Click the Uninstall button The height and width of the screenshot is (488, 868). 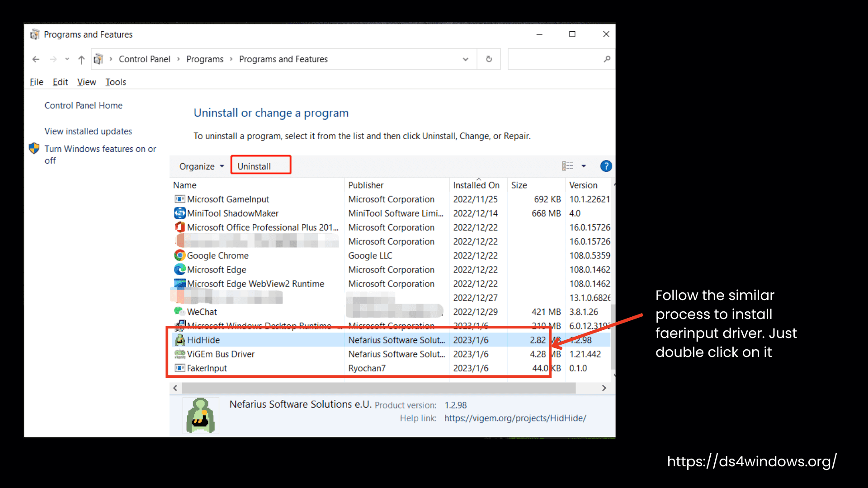click(260, 165)
